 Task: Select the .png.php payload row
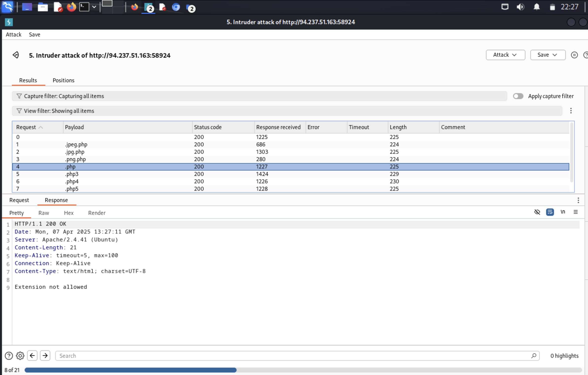coord(291,159)
